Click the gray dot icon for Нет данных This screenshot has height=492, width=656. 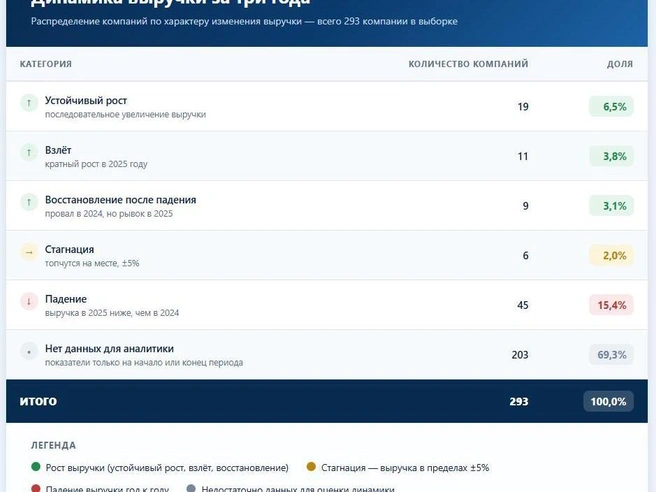point(29,351)
